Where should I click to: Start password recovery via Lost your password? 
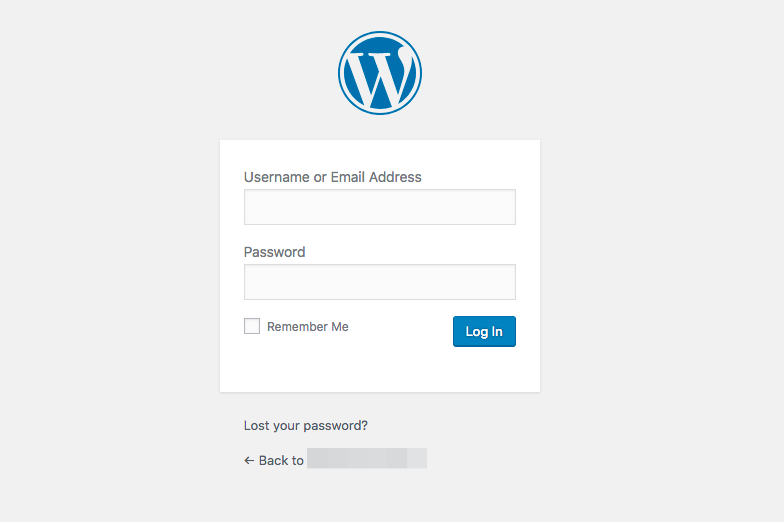point(306,426)
